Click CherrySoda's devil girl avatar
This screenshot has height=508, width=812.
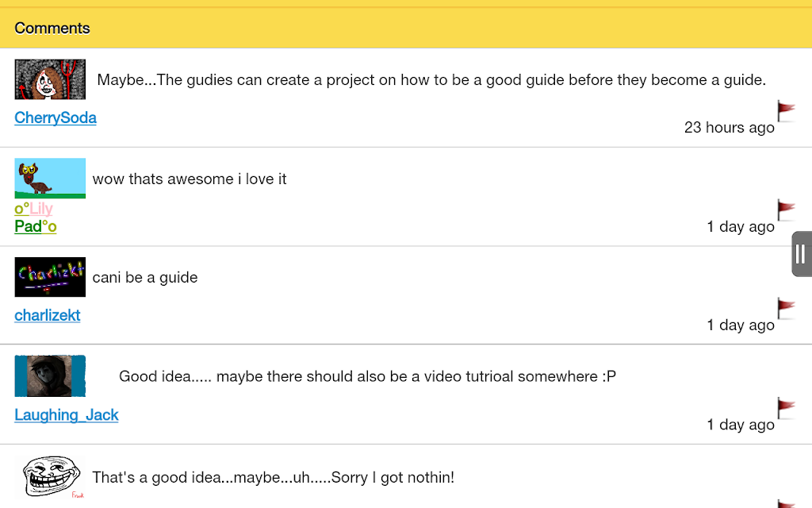pyautogui.click(x=50, y=79)
